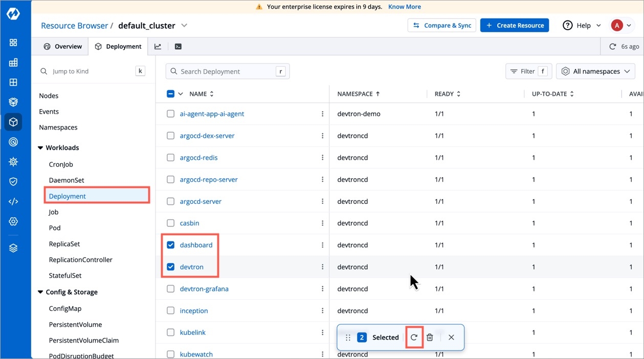Open the security shield icon in sidebar
The image size is (644, 359).
tap(13, 182)
